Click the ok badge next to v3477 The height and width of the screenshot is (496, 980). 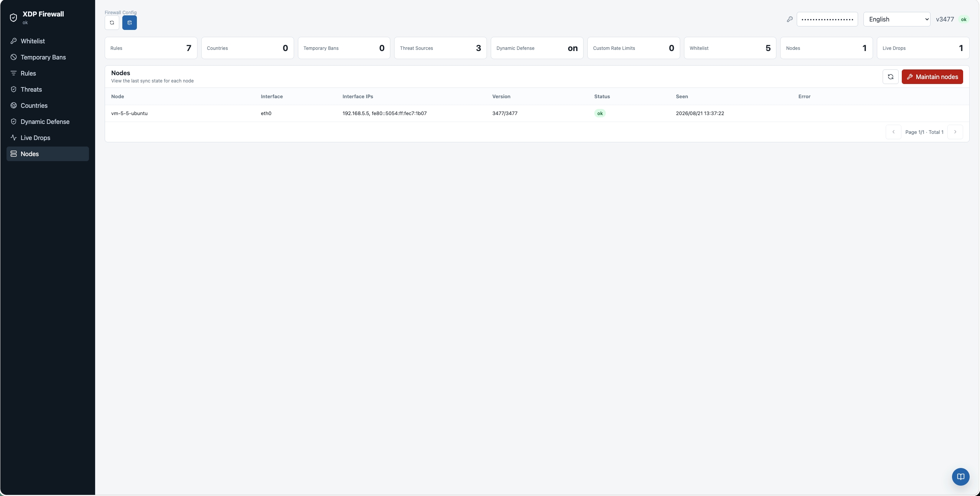pos(964,19)
